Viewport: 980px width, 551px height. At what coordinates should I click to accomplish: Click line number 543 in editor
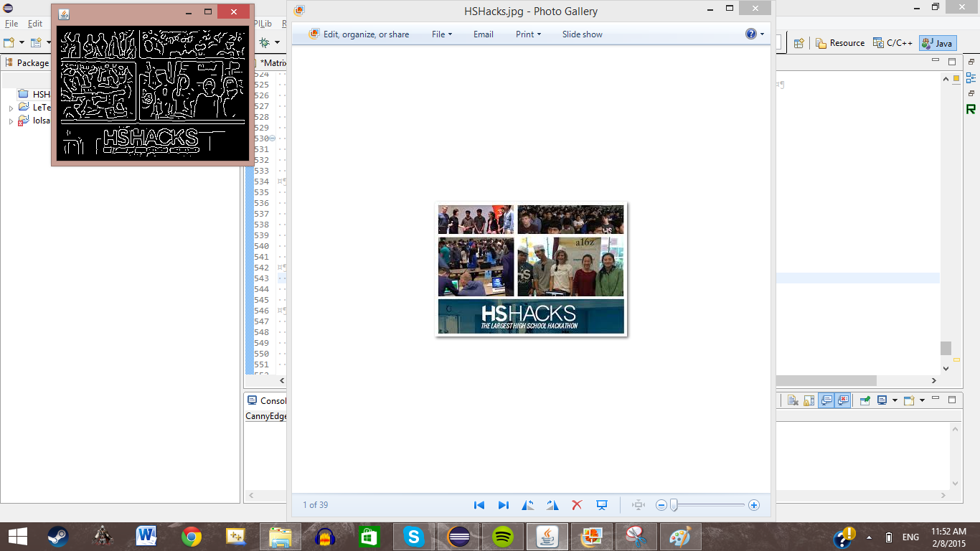pyautogui.click(x=261, y=278)
